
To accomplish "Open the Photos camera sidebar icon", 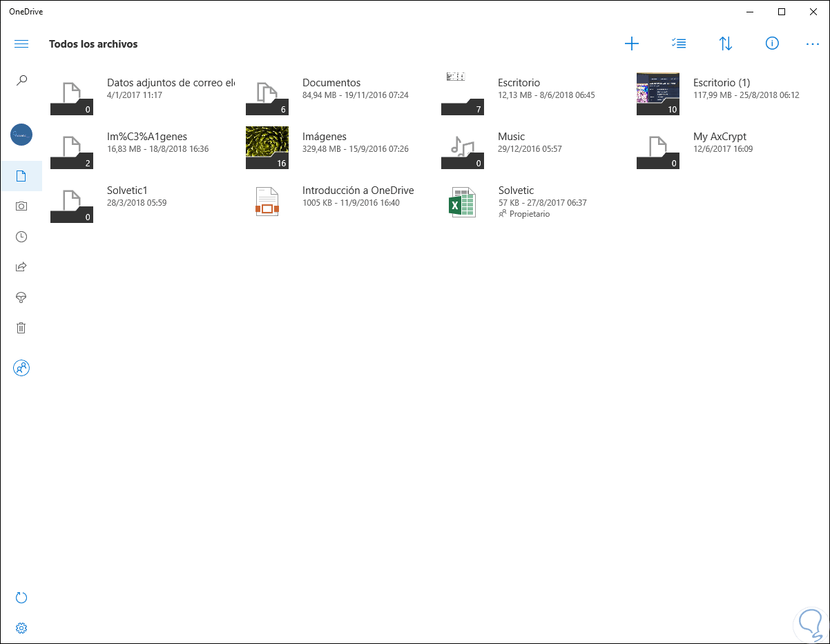I will [21, 206].
